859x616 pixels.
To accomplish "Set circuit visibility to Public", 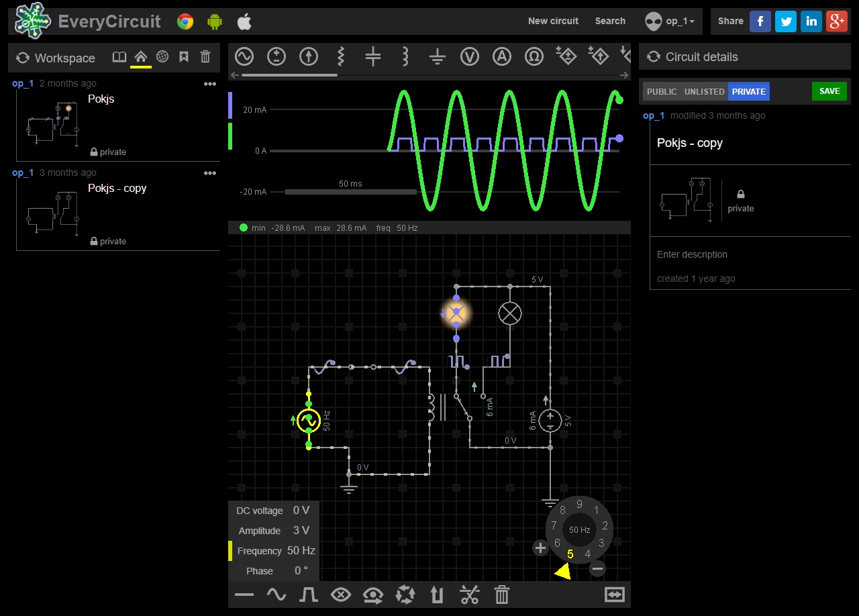I will point(662,91).
